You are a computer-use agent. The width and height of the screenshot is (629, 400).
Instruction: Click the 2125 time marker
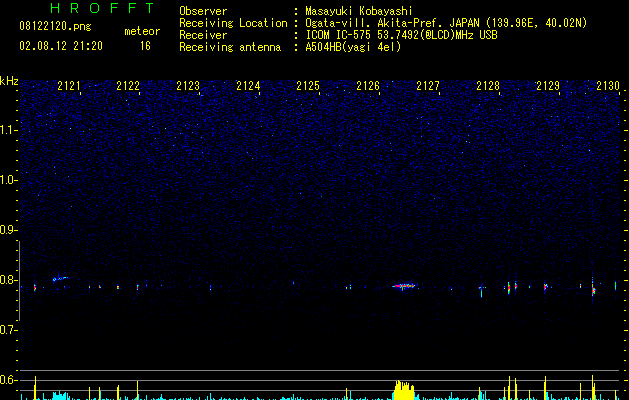point(308,86)
